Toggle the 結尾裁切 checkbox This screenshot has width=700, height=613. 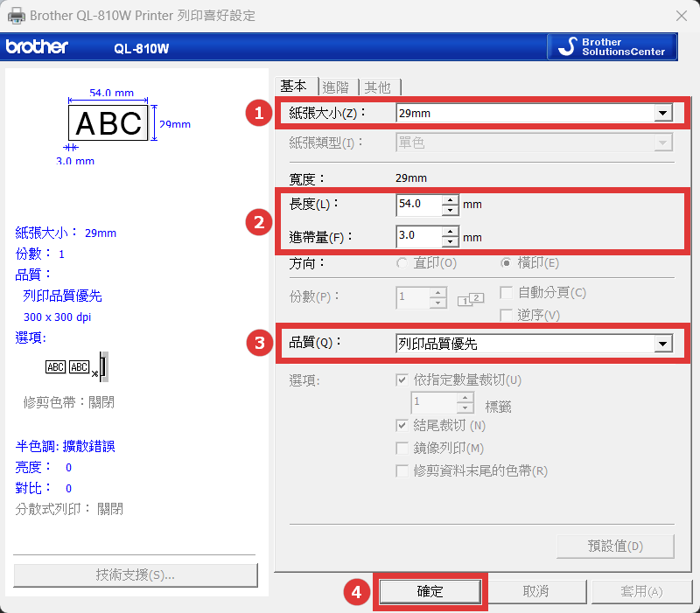[402, 425]
